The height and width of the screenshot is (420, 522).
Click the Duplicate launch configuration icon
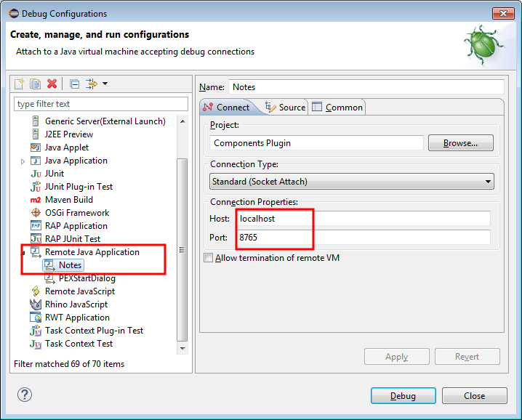pyautogui.click(x=35, y=84)
